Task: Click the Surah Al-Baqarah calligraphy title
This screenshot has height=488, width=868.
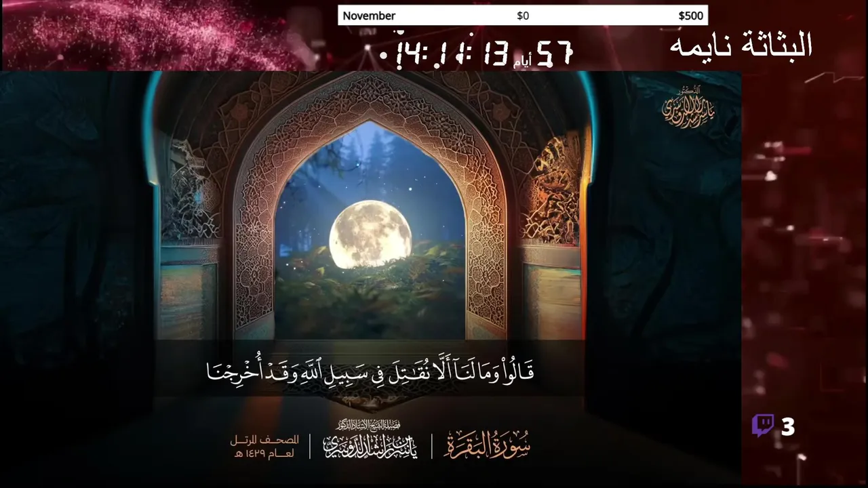Action: (487, 445)
